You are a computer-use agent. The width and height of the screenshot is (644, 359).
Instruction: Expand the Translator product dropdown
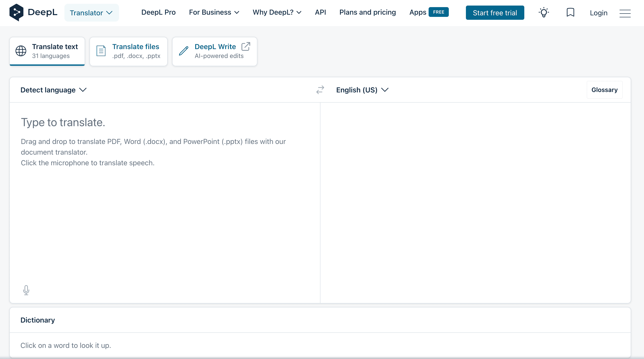click(91, 13)
